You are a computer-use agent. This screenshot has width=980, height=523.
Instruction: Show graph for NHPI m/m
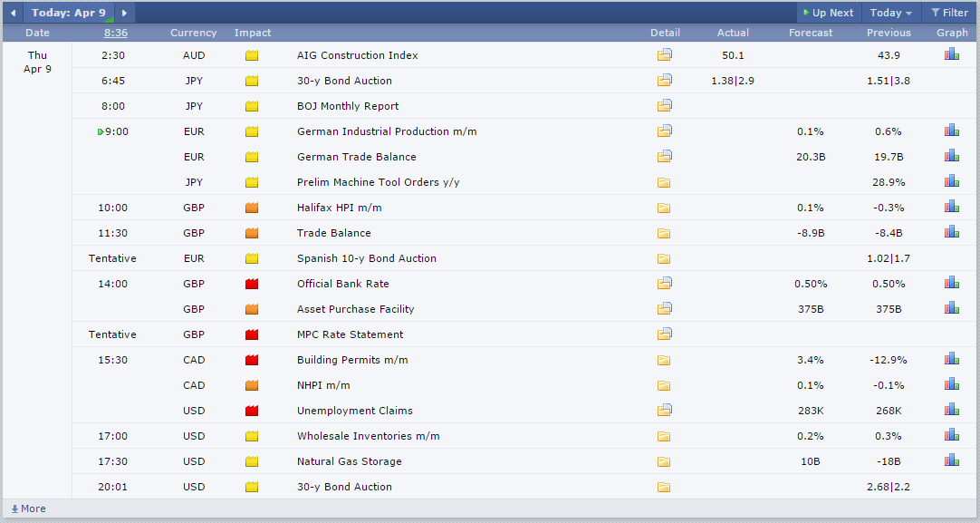(952, 384)
